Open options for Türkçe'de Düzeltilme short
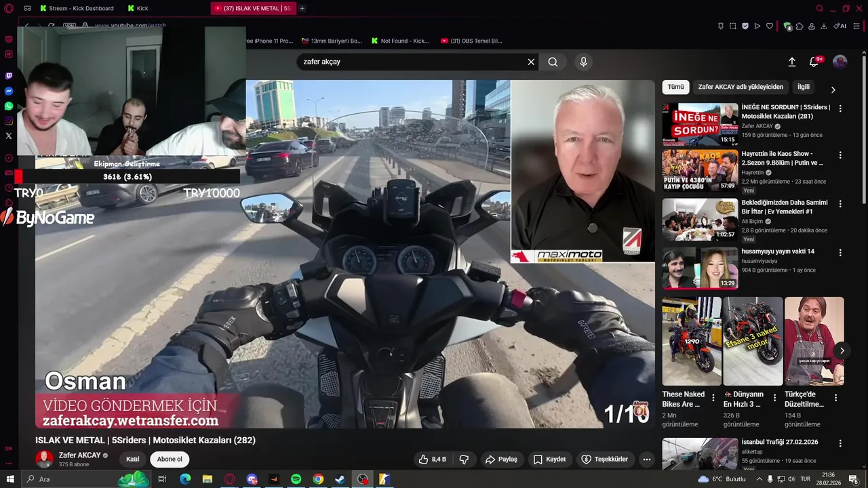 click(835, 398)
